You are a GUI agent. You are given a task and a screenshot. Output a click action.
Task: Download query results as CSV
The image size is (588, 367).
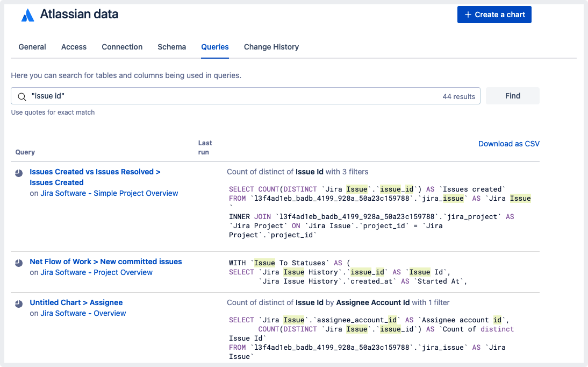[508, 144]
